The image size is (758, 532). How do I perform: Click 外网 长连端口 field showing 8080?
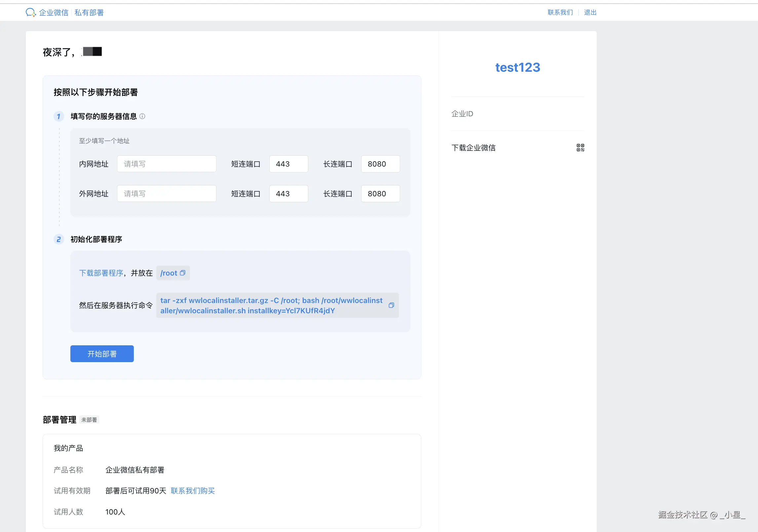(380, 194)
